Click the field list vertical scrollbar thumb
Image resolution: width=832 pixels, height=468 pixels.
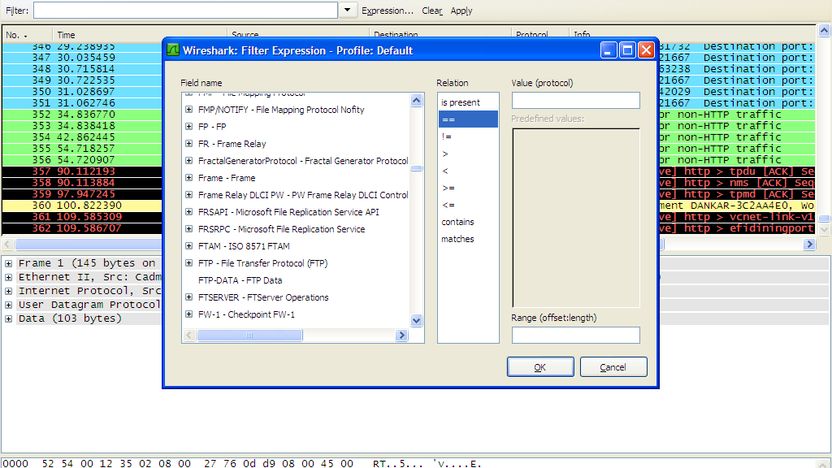coord(417,169)
